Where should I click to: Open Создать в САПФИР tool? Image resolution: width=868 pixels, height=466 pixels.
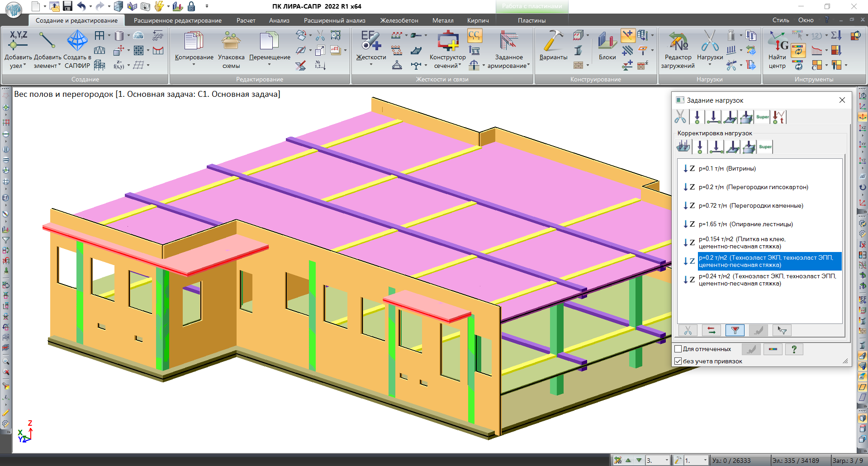coord(77,41)
